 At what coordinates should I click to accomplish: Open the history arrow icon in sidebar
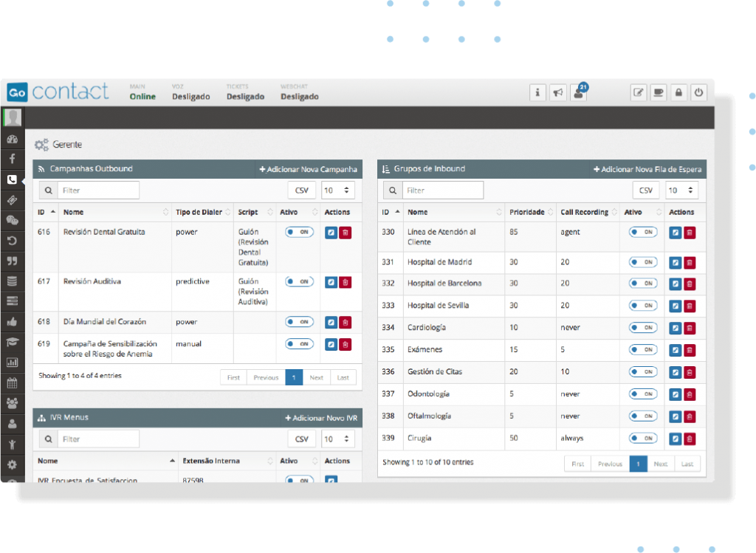point(12,241)
